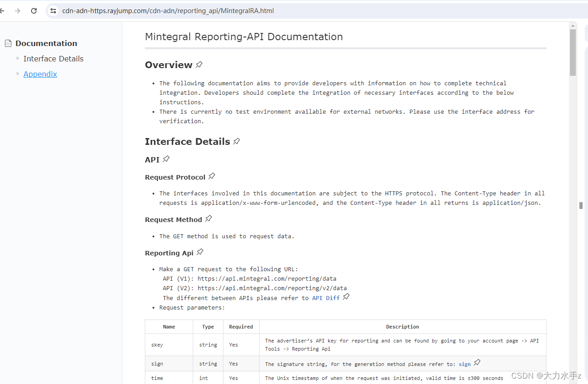This screenshot has height=384, width=588.
Task: Click the Reporting Api subheading
Action: [169, 253]
